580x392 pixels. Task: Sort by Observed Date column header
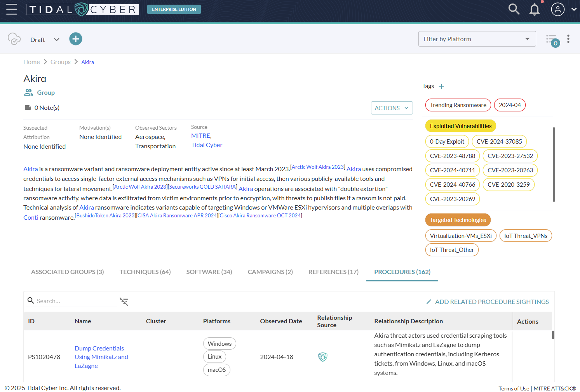(281, 321)
